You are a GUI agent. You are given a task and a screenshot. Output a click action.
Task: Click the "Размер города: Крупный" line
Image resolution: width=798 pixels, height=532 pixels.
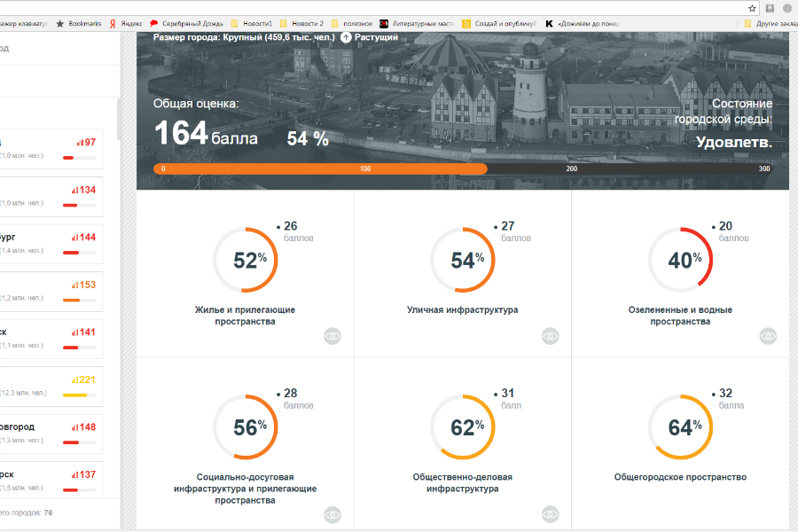[245, 37]
